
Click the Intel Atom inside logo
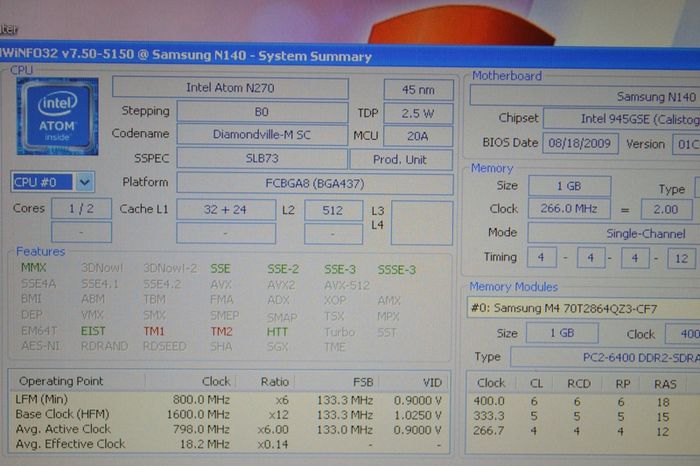coord(57,116)
